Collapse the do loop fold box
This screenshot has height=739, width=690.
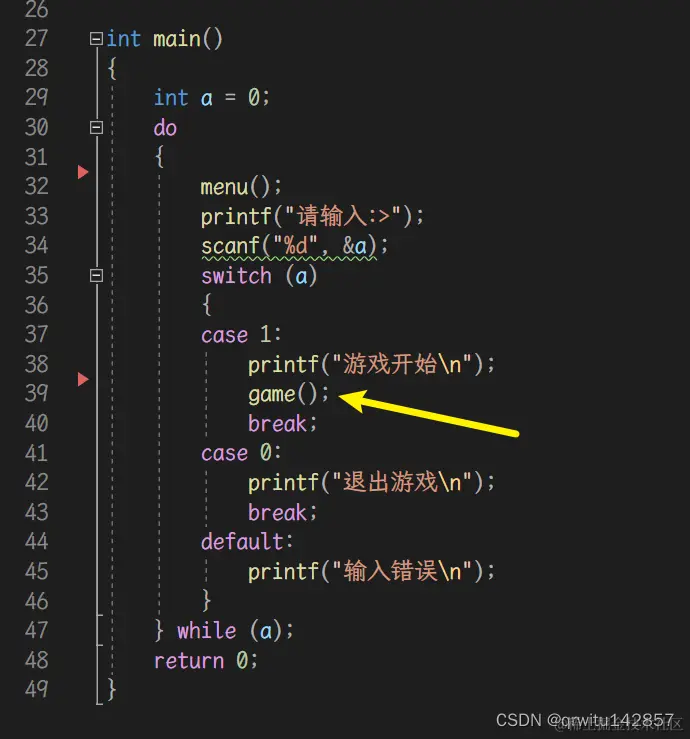tap(96, 127)
